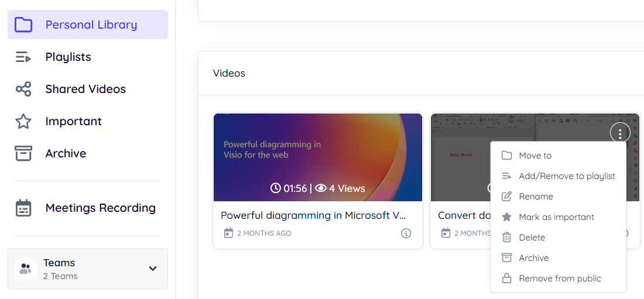The height and width of the screenshot is (299, 644).
Task: Click the Convert do... video title
Action: pyautogui.click(x=464, y=215)
